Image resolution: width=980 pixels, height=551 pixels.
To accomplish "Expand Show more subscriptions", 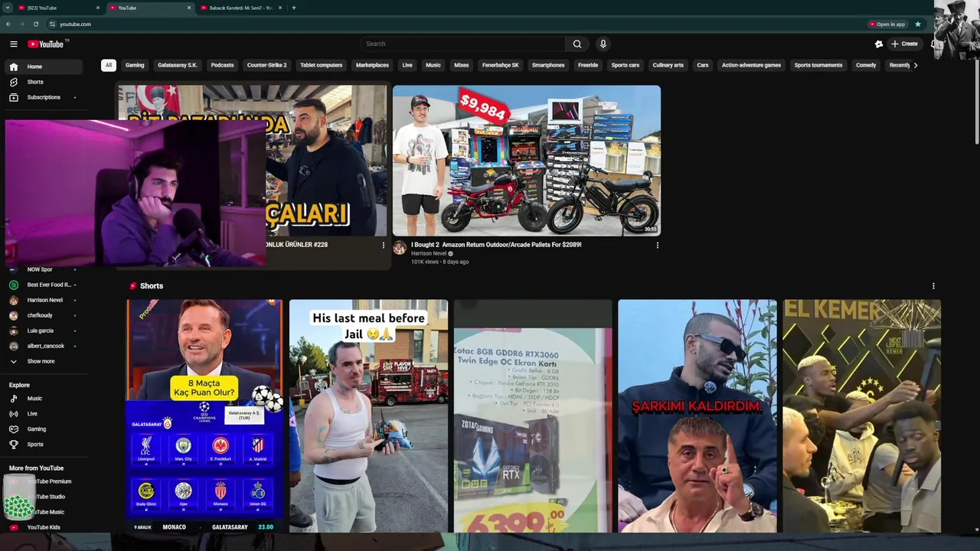I will tap(44, 361).
